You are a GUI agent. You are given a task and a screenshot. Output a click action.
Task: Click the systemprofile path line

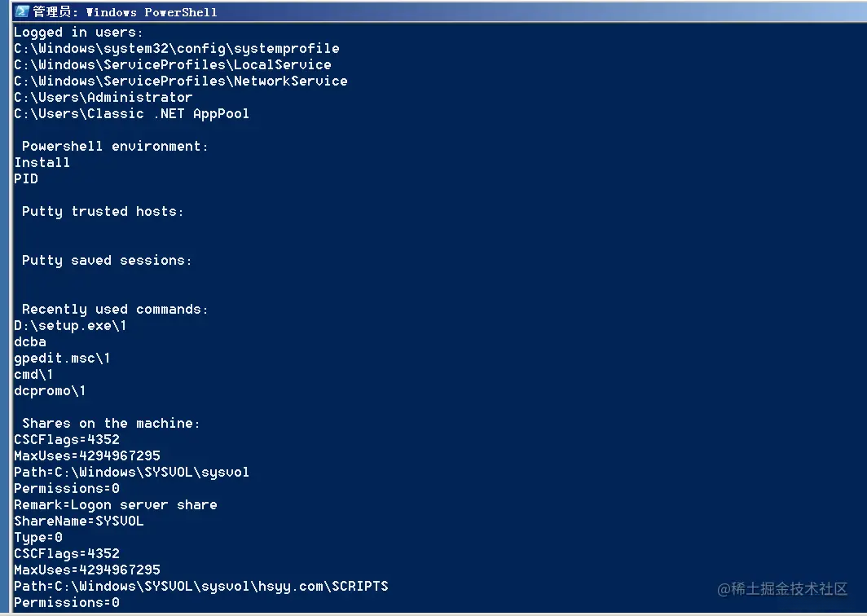click(176, 49)
